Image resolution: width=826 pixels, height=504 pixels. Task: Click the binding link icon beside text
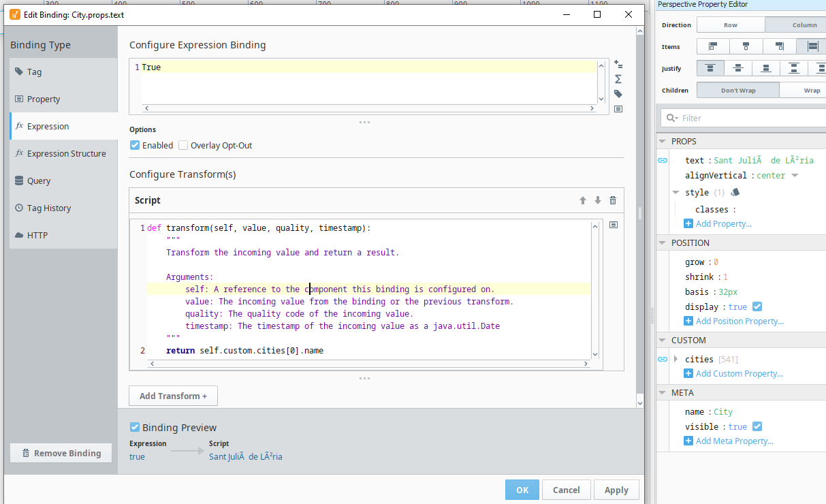pos(663,161)
